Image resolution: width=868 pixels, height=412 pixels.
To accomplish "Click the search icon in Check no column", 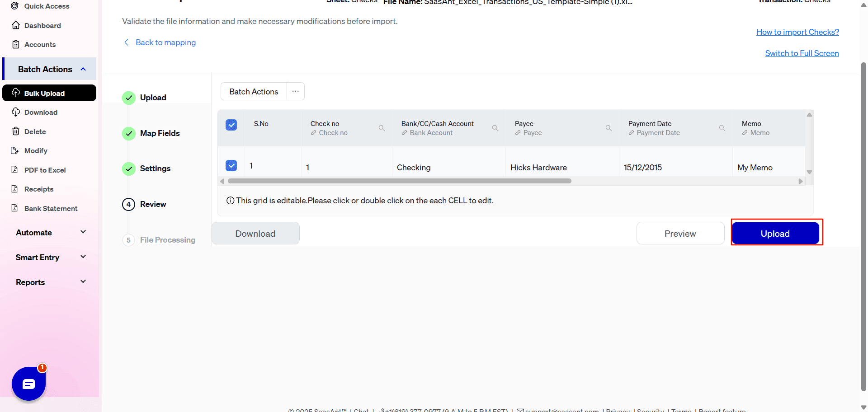I will tap(382, 128).
